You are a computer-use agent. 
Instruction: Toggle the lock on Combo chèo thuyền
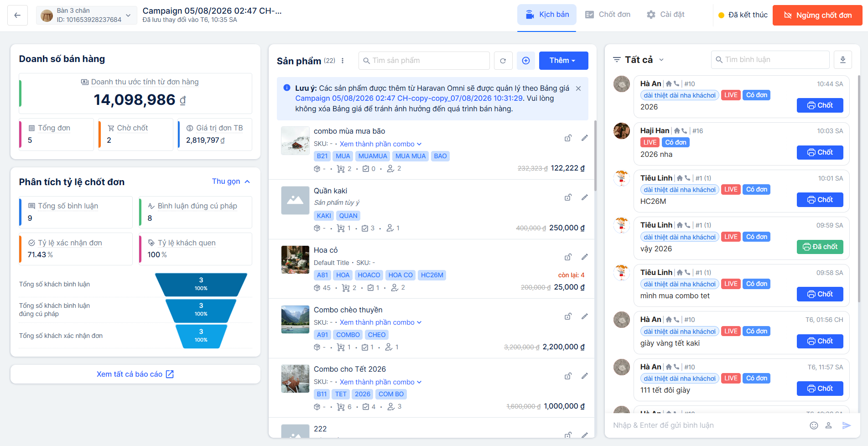[568, 316]
